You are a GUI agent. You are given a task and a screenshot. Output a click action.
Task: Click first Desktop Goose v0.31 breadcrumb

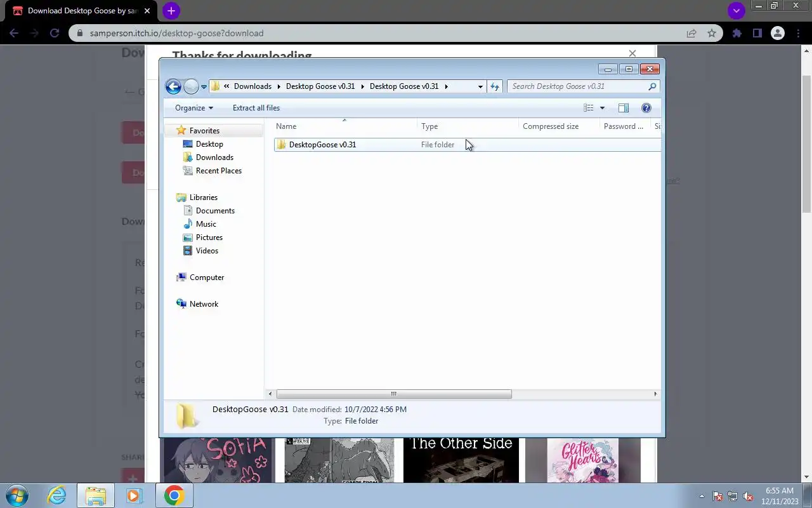[x=320, y=86]
